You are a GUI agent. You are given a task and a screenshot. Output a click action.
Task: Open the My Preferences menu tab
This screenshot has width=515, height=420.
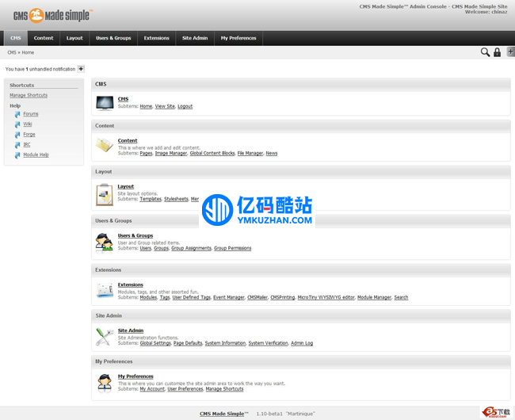coord(238,38)
